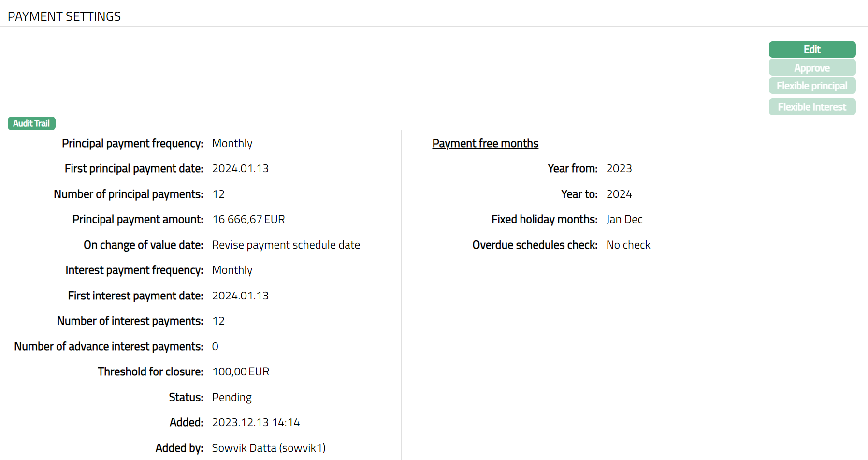Click the Revise payment schedule date text
This screenshot has width=868, height=460.
click(x=286, y=245)
